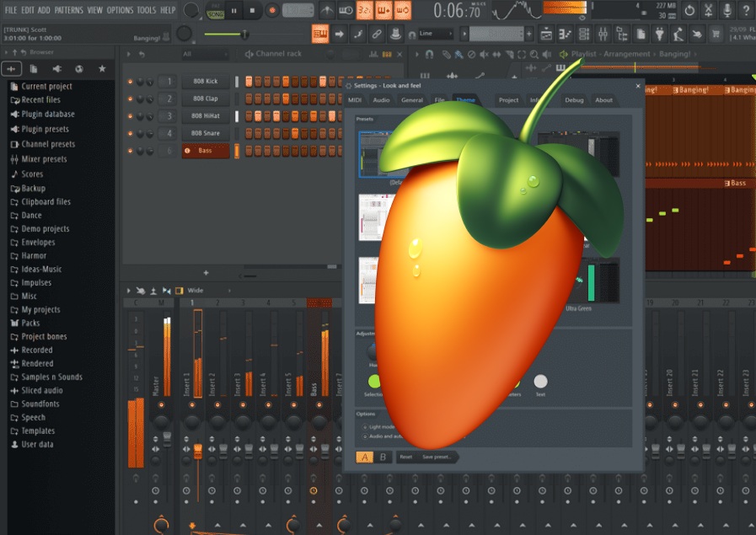Click the browser globe library tab icon
This screenshot has width=756, height=535.
[x=79, y=69]
